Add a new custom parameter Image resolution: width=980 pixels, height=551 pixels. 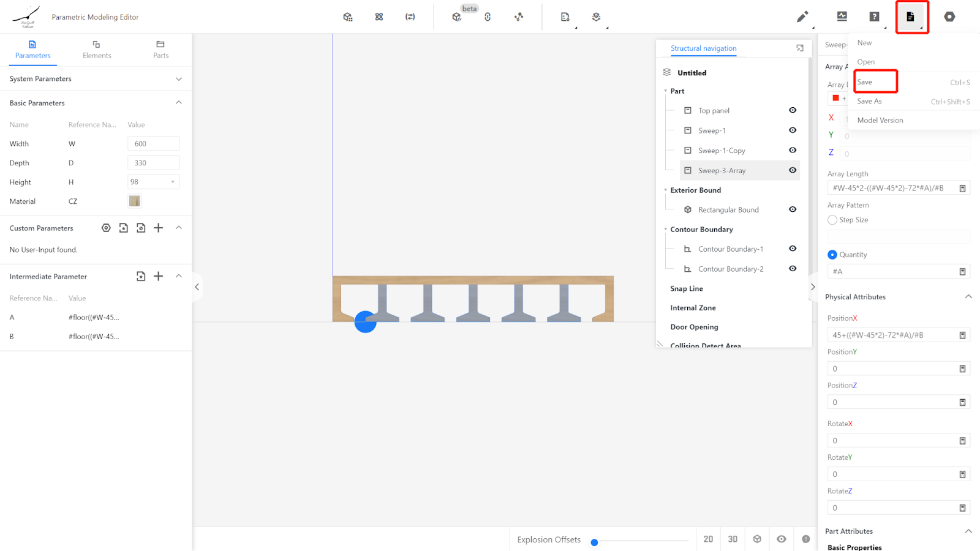pos(159,228)
